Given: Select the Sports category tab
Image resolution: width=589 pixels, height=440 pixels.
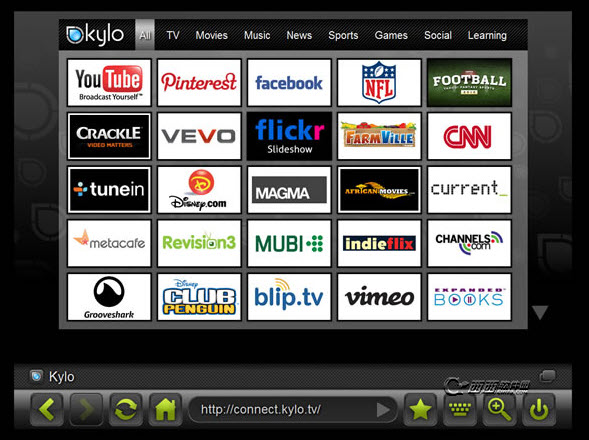Looking at the screenshot, I should pos(343,35).
